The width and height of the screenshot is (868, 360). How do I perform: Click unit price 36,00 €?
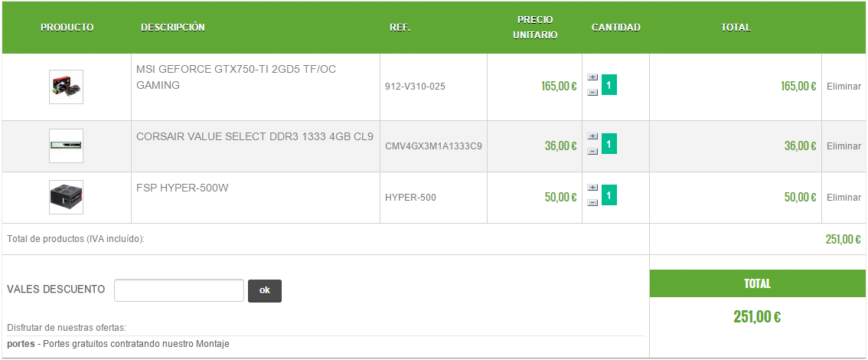561,146
